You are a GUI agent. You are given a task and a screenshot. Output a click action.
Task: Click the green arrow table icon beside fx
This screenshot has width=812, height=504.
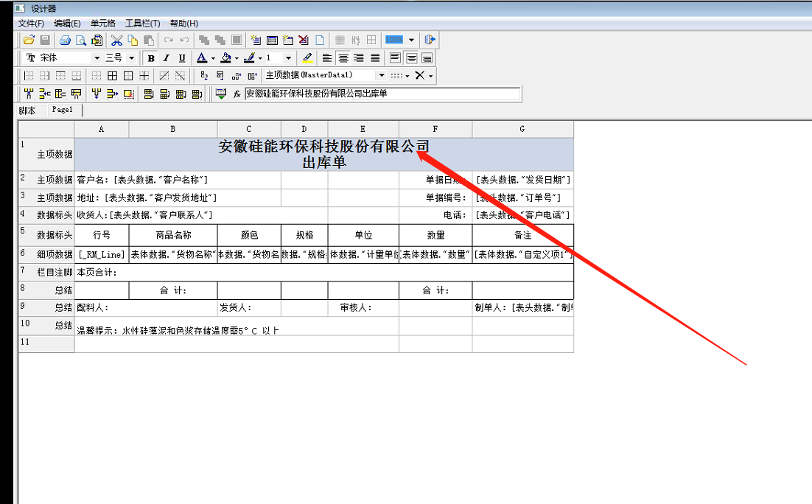221,94
